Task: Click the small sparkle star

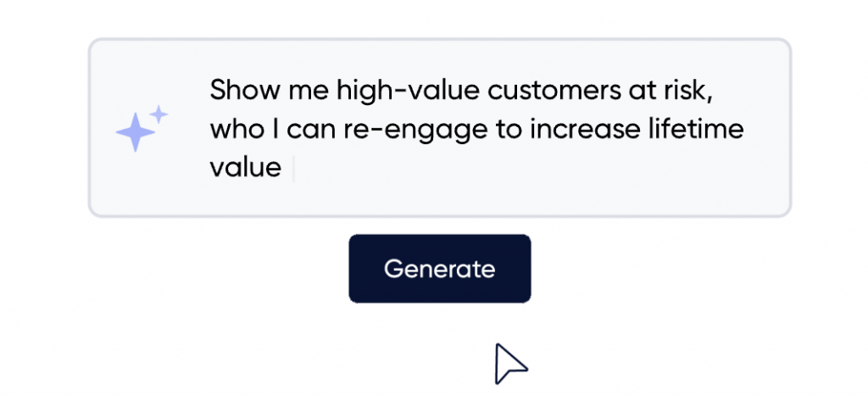Action: tap(159, 114)
